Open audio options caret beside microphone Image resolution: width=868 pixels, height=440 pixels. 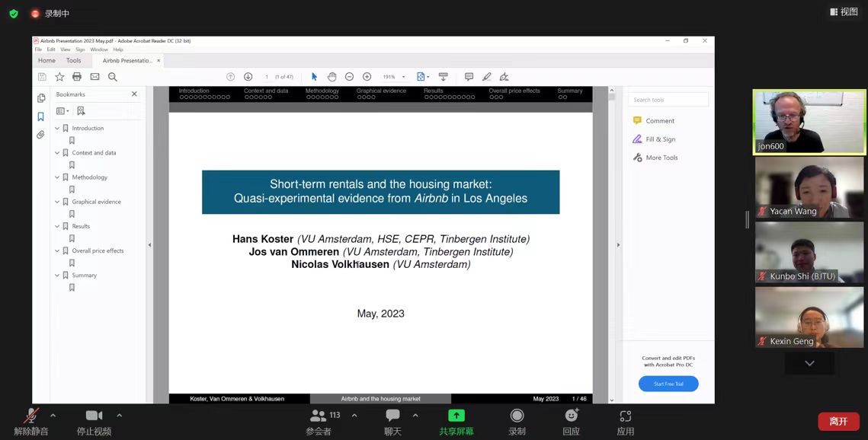(x=53, y=415)
